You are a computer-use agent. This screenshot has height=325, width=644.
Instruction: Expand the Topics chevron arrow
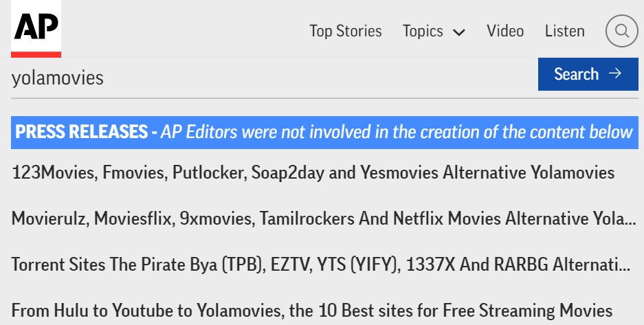coord(458,32)
